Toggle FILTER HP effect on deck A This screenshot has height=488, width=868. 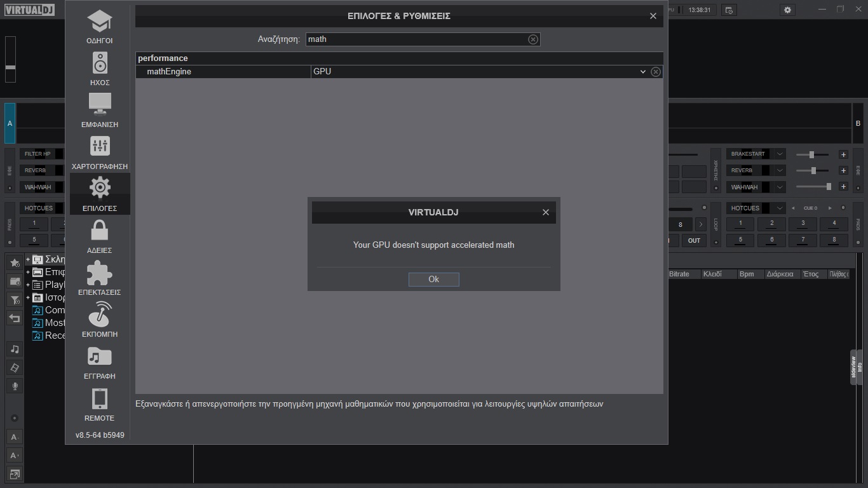[x=42, y=154]
